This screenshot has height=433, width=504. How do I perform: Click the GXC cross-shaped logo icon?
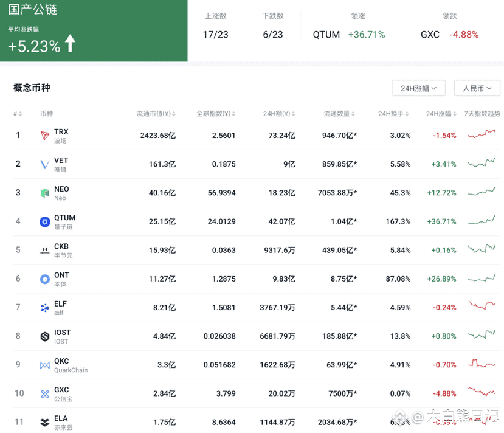tap(44, 394)
